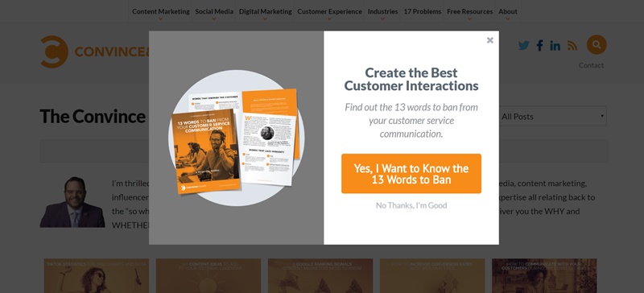
Task: Open the Industries menu item
Action: [x=382, y=11]
